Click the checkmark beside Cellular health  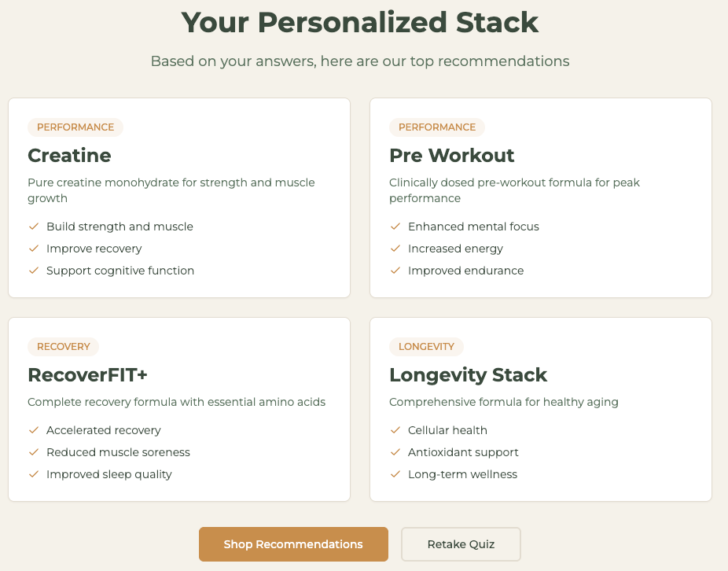pos(395,430)
